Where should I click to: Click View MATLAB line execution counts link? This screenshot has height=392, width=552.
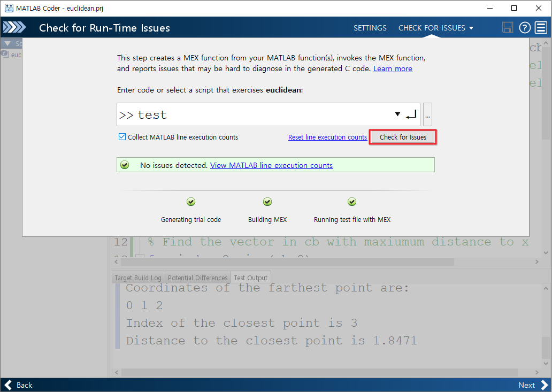pos(271,165)
